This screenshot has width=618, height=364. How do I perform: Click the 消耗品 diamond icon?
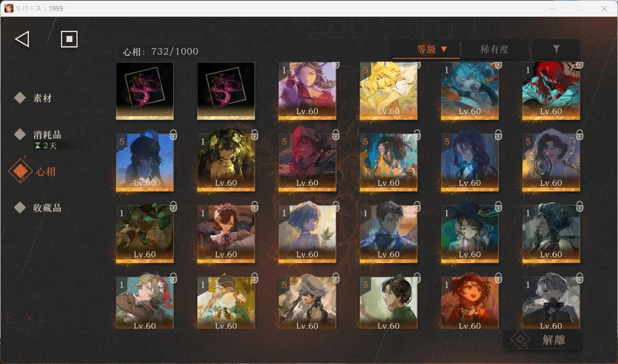(x=20, y=134)
